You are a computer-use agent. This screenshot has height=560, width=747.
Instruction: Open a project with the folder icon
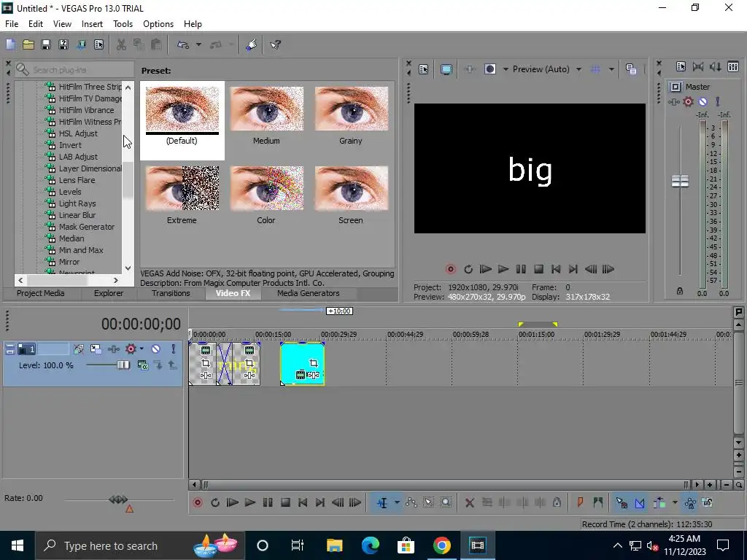pyautogui.click(x=28, y=44)
